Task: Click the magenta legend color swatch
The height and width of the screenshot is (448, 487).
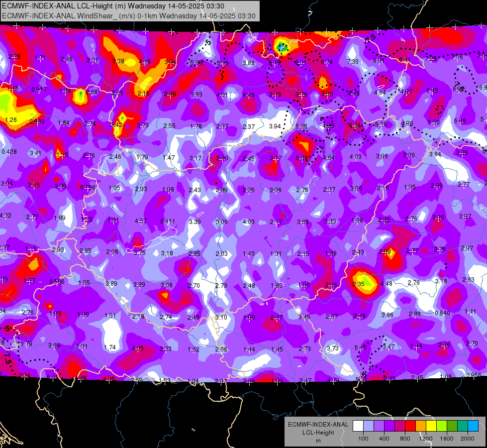Action: tap(400, 426)
